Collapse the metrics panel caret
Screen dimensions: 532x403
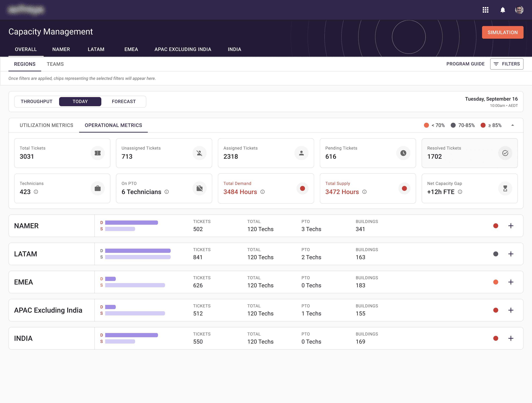coord(512,125)
